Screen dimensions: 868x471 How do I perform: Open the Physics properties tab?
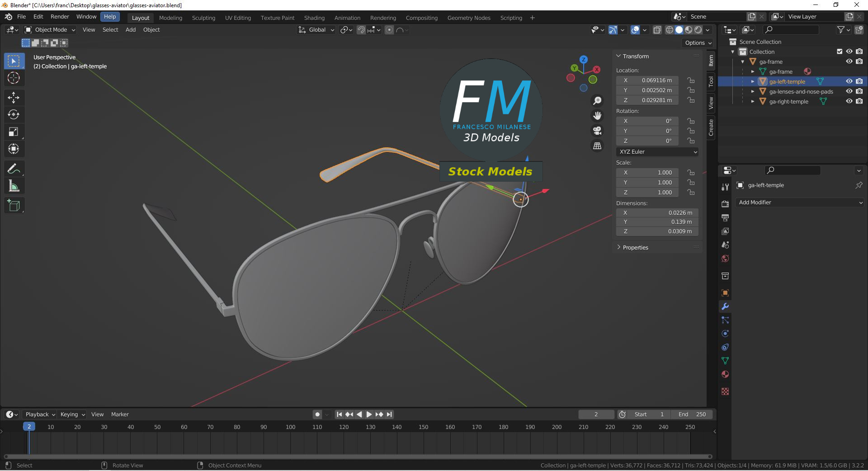725,334
